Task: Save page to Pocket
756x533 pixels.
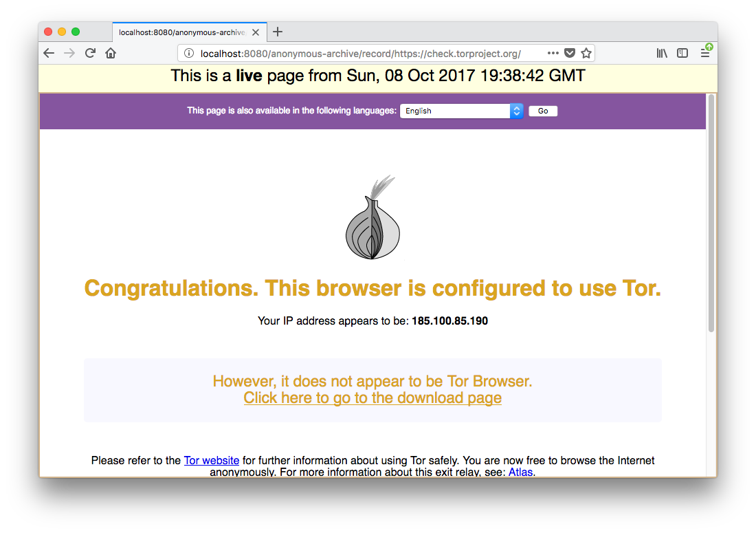Action: [570, 53]
